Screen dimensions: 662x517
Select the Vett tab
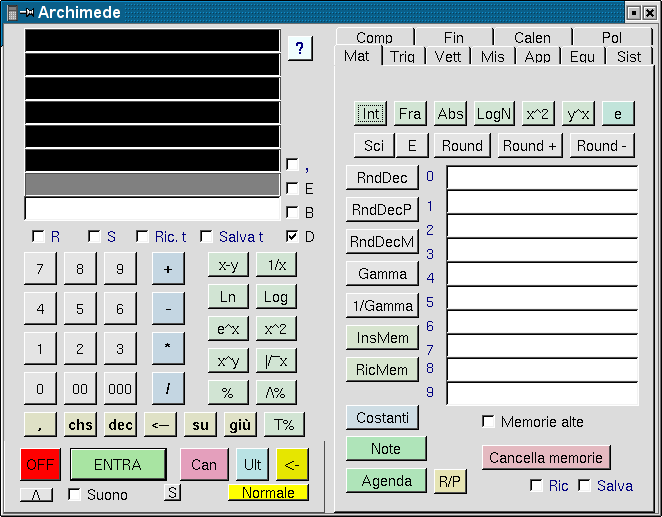pos(448,56)
